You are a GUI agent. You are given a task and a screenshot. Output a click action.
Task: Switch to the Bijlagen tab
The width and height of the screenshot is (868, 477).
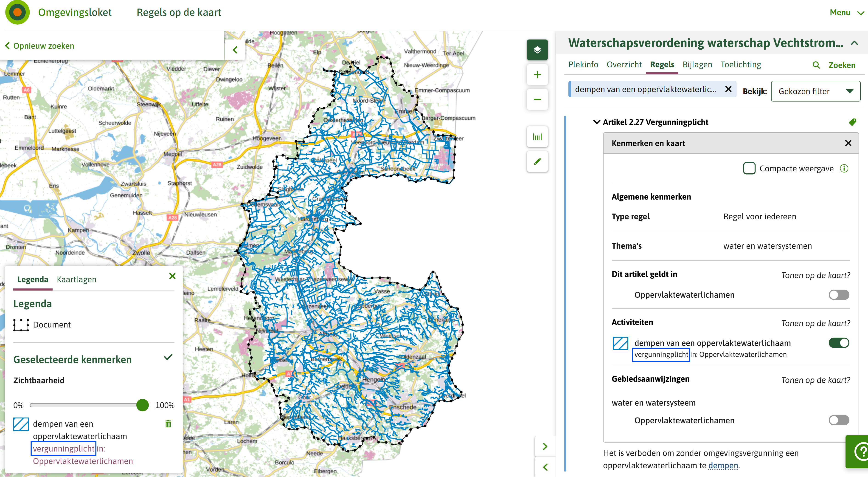pos(697,64)
